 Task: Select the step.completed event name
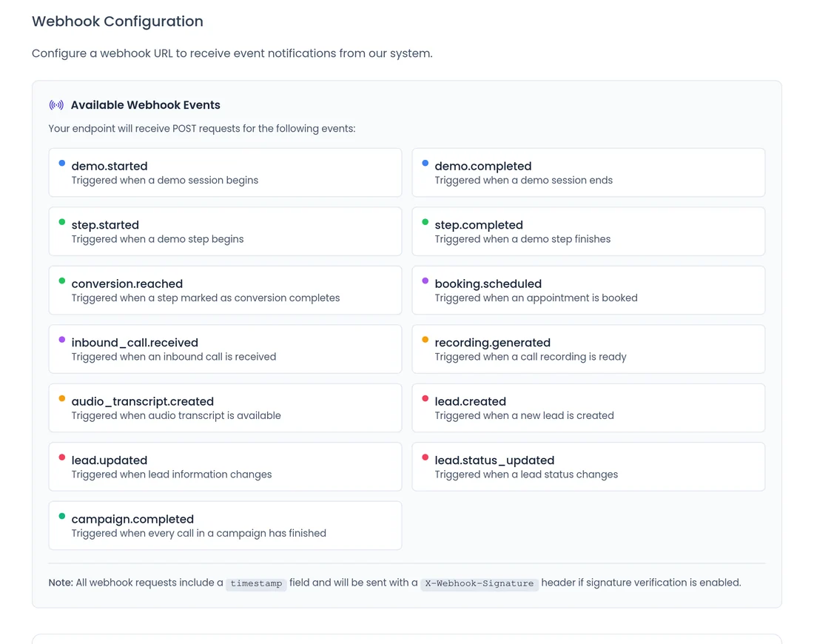pos(479,225)
